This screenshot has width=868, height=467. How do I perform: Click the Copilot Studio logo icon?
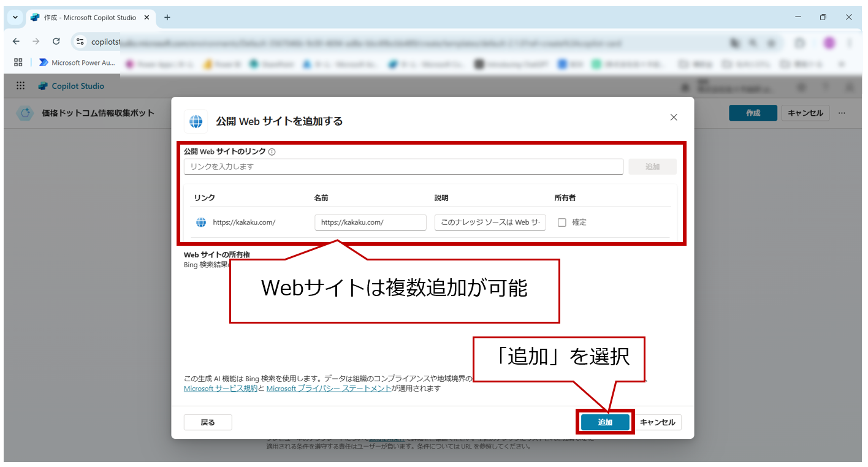point(43,86)
